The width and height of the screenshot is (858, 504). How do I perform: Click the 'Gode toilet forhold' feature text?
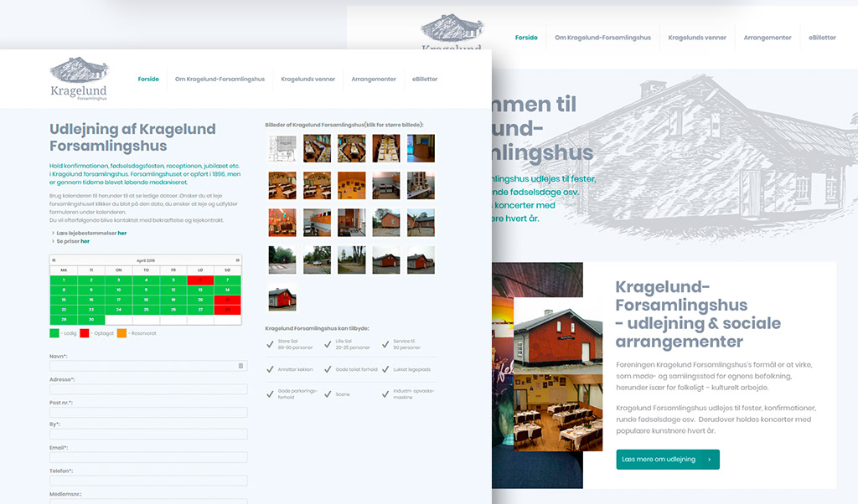pyautogui.click(x=356, y=369)
